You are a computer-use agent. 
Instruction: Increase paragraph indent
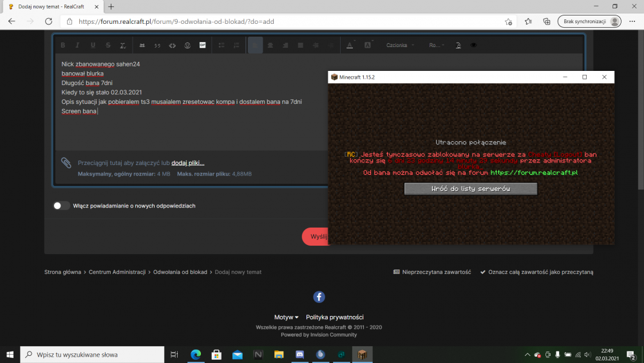click(316, 45)
